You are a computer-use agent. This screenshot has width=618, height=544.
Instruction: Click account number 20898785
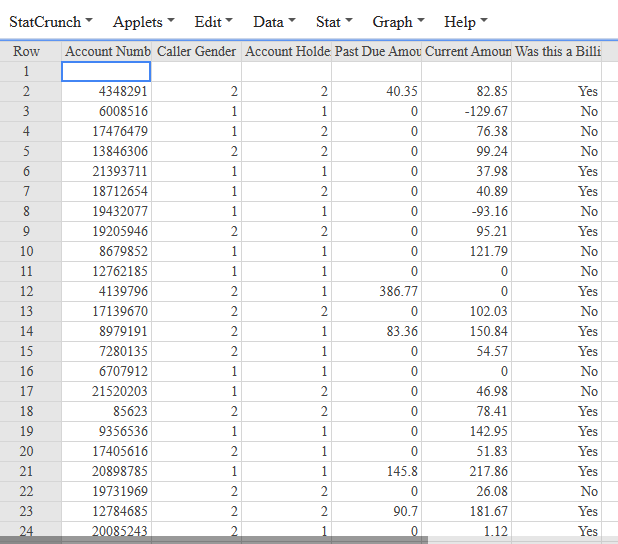pos(106,471)
